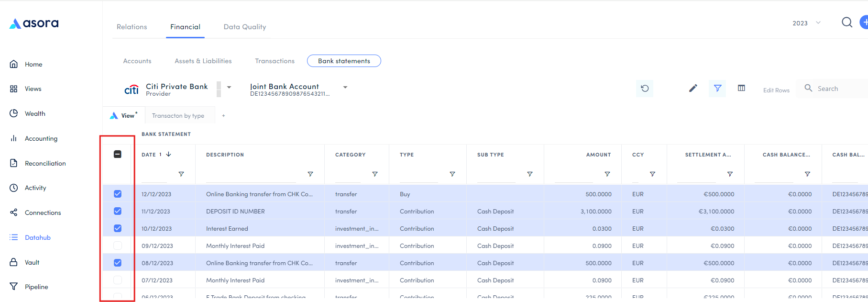This screenshot has height=302, width=868.
Task: Click the refresh icon in the toolbar
Action: tap(645, 89)
